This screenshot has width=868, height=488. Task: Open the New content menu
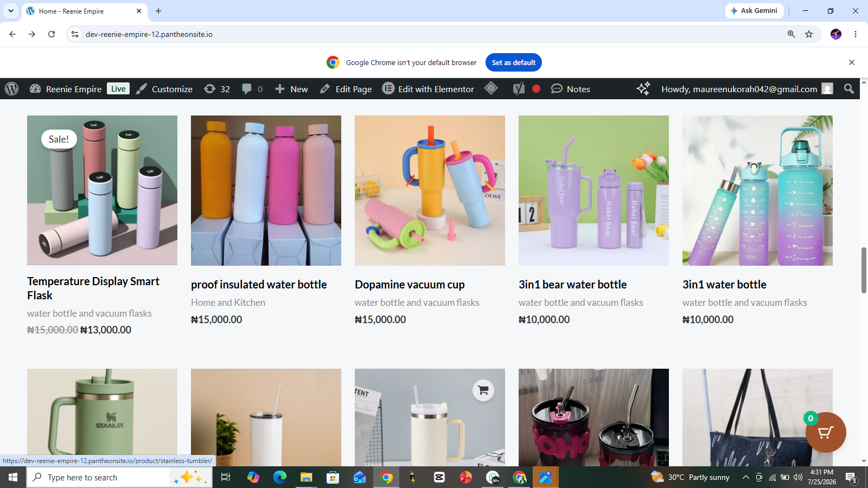tap(291, 89)
